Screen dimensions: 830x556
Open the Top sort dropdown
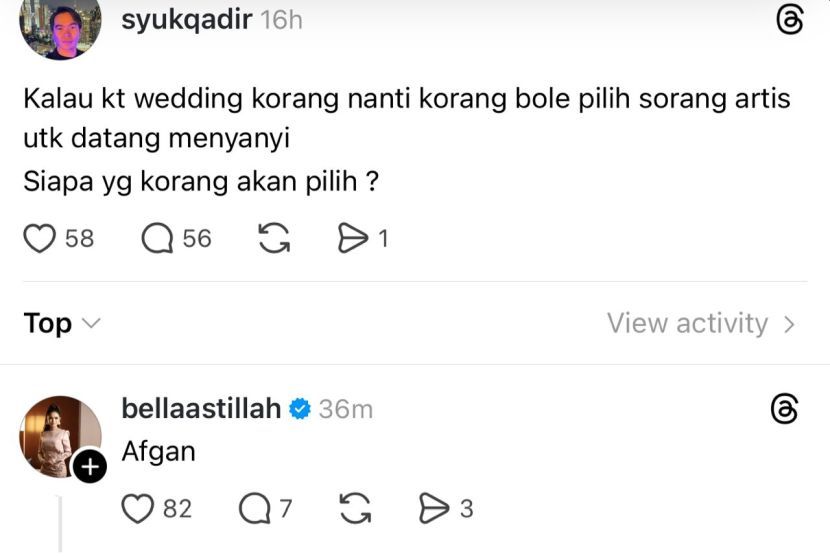[x=62, y=324]
